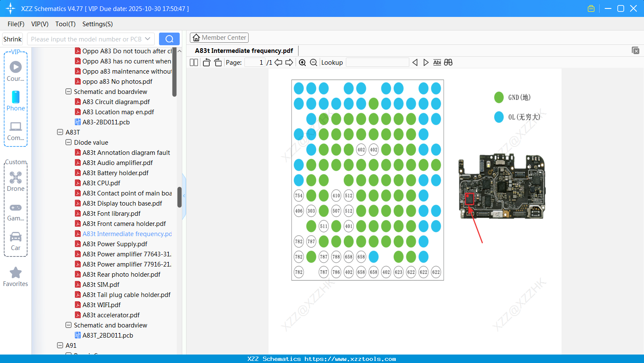The width and height of the screenshot is (644, 363).
Task: Collapse the Diode value folder
Action: pyautogui.click(x=69, y=142)
